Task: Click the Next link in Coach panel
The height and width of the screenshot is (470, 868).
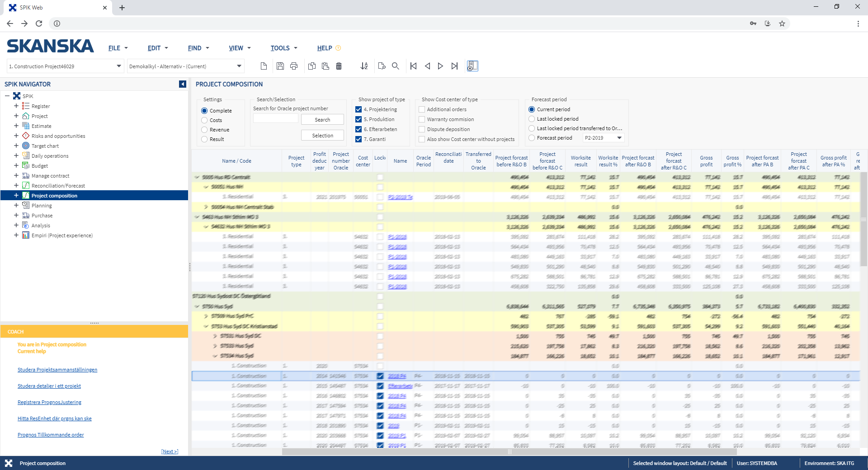Action: (170, 451)
